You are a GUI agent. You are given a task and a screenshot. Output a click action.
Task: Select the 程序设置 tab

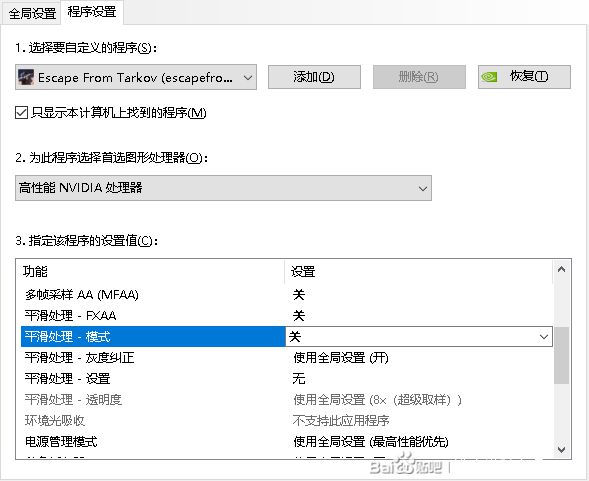click(92, 12)
